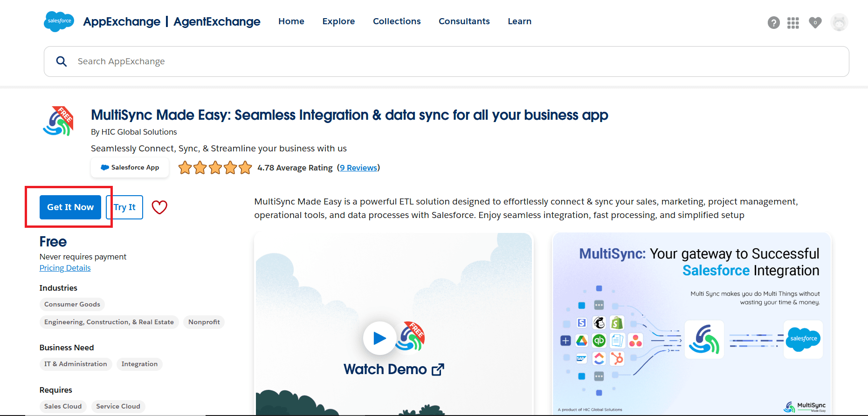This screenshot has width=868, height=416.
Task: Go to the Home menu item
Action: (x=291, y=21)
